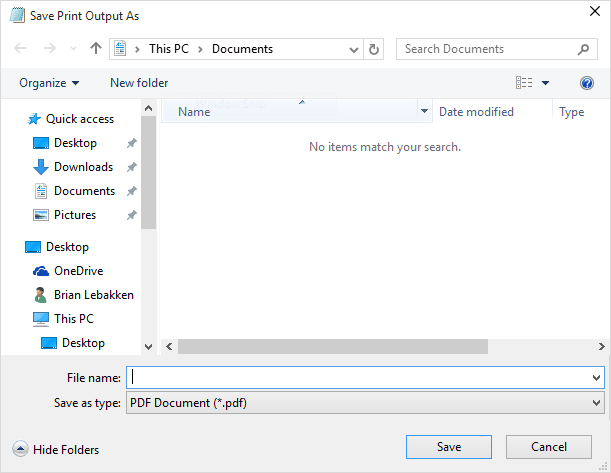Expand the File name history dropdown
Viewport: 611px width, 473px height.
(597, 378)
